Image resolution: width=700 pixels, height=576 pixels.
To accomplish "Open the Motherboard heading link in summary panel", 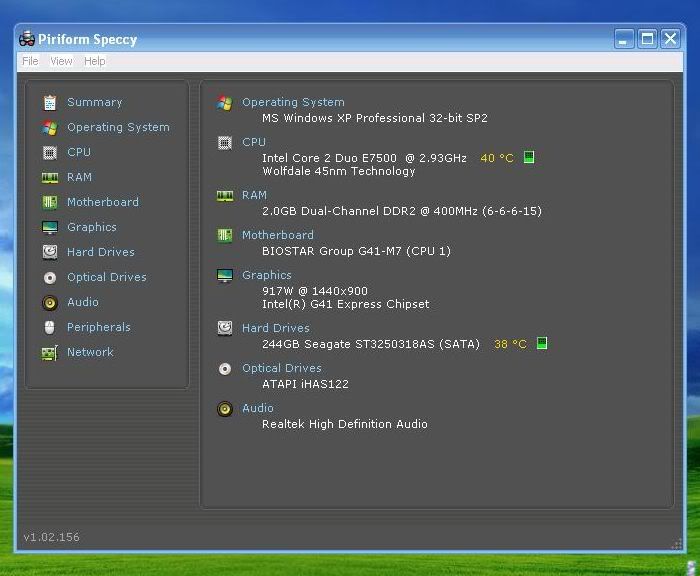I will pyautogui.click(x=277, y=235).
